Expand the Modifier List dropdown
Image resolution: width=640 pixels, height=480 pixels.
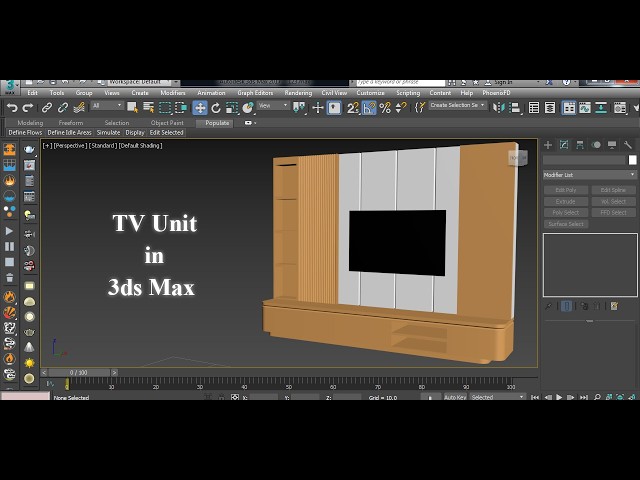pyautogui.click(x=589, y=175)
